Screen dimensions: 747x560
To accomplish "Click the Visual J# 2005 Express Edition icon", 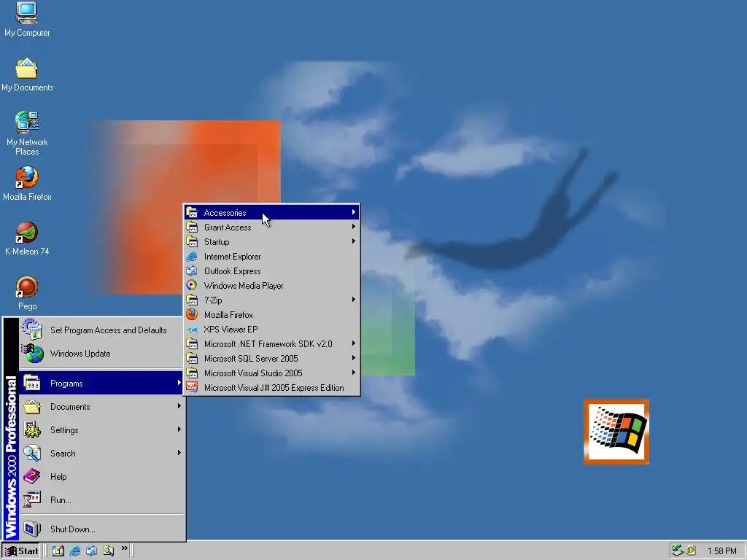I will pos(192,387).
